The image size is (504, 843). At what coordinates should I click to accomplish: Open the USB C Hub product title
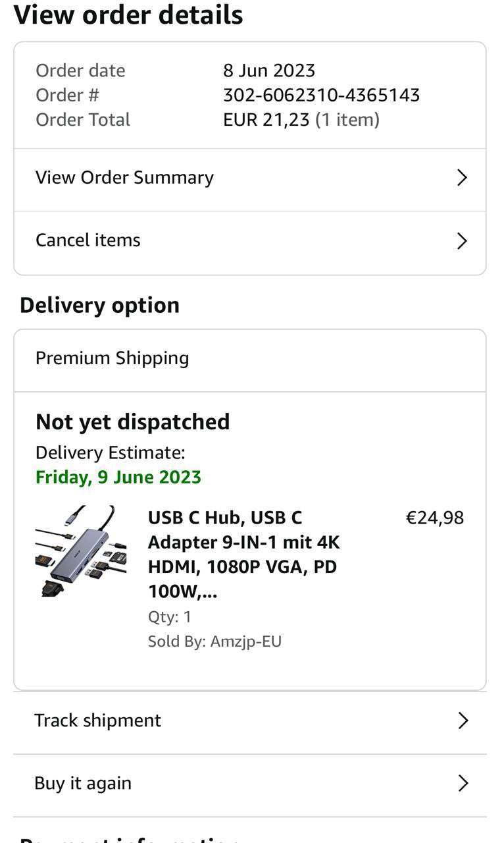tap(243, 555)
